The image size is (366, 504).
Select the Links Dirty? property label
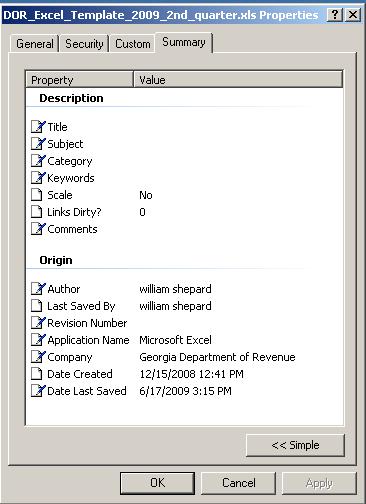click(74, 212)
